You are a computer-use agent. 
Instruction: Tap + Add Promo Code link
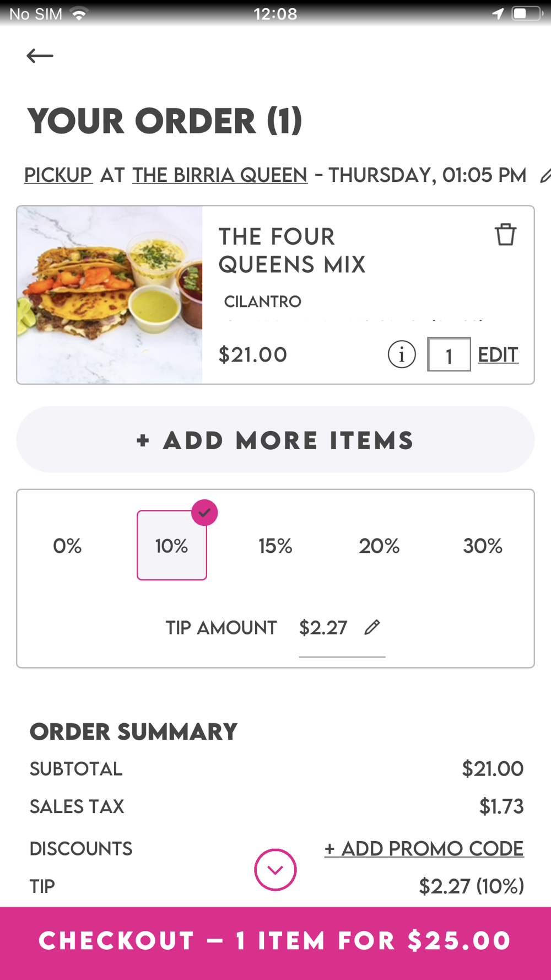424,848
